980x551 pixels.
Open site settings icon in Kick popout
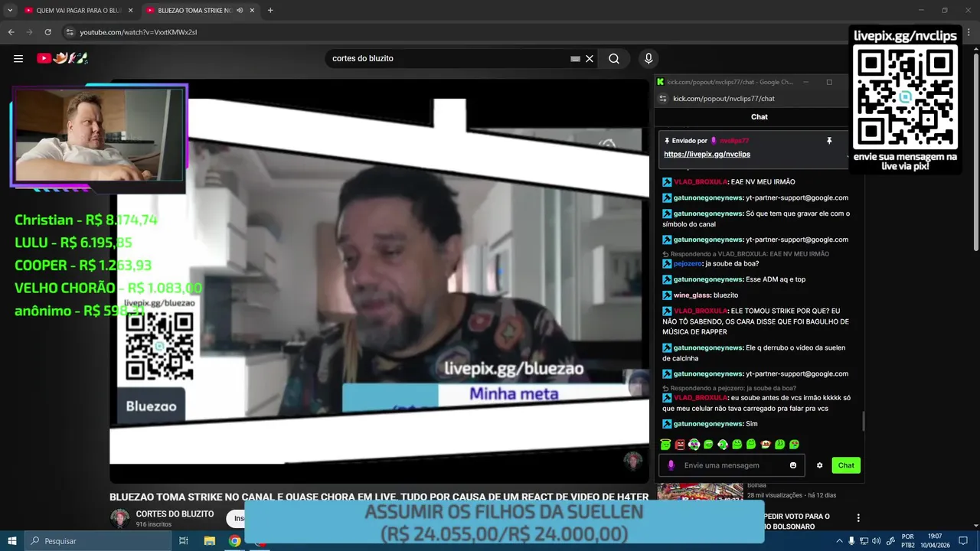click(x=663, y=98)
